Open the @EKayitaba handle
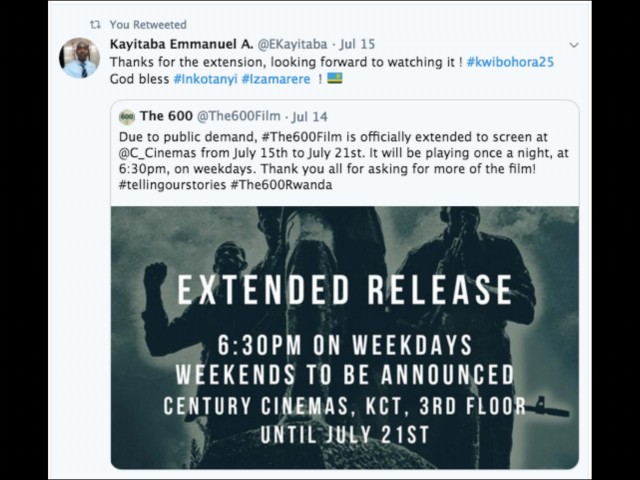Image resolution: width=640 pixels, height=480 pixels. click(292, 44)
